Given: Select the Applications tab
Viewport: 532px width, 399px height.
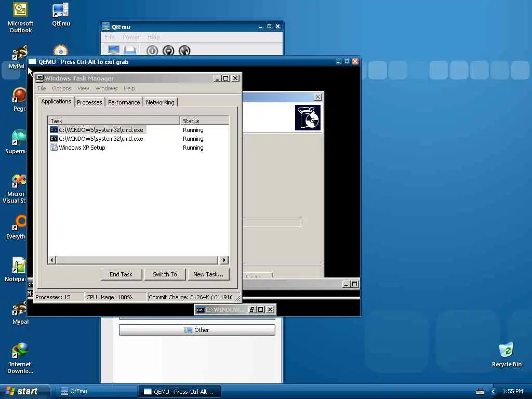Looking at the screenshot, I should pos(56,101).
